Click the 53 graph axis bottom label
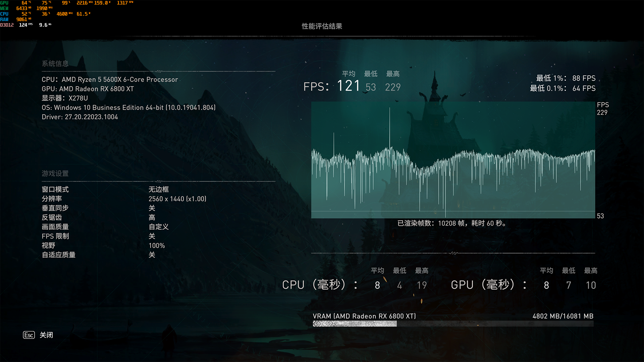 point(600,216)
